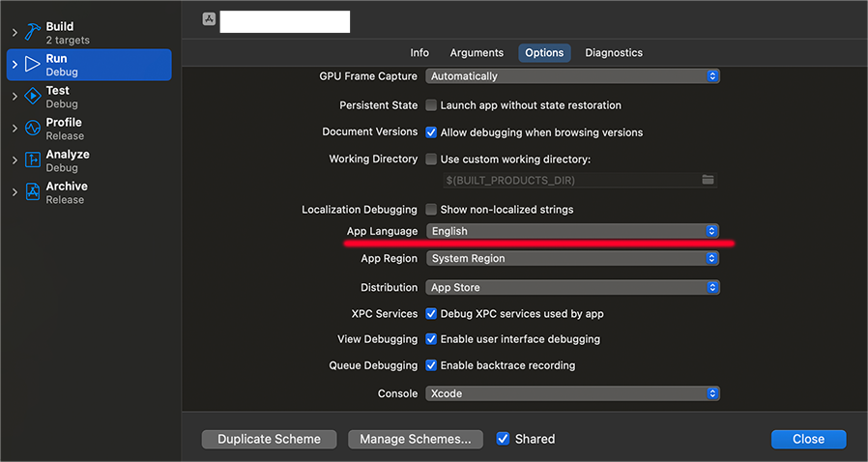Open the App Language dropdown
868x462 pixels.
pos(572,231)
